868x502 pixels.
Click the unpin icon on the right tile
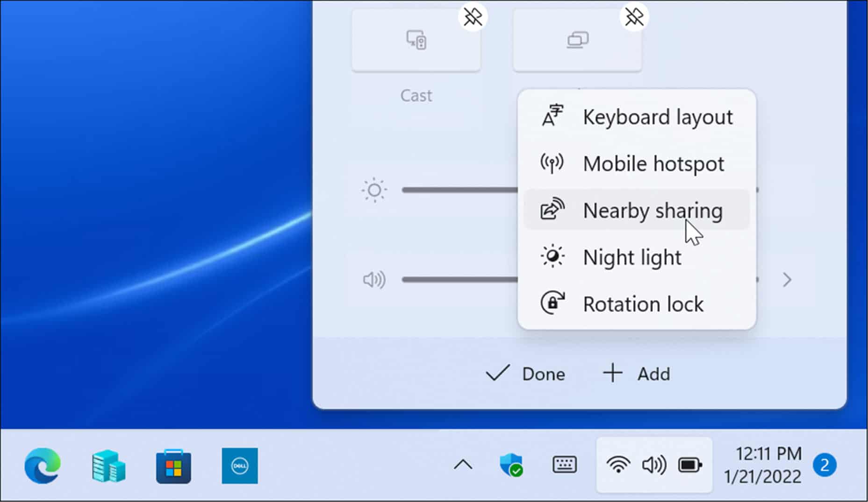(x=633, y=16)
